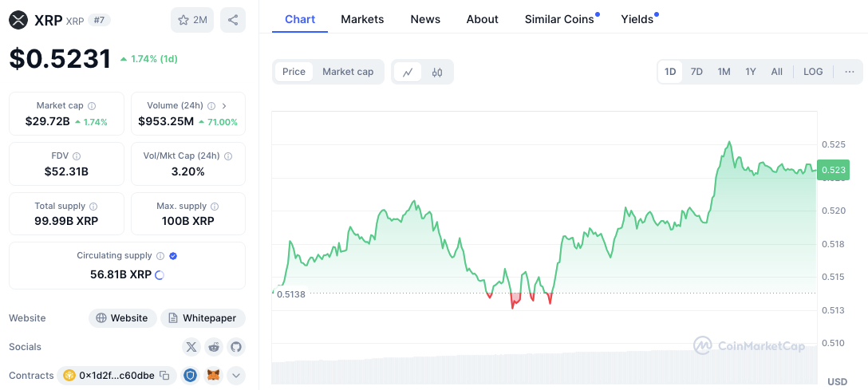The height and width of the screenshot is (390, 868).
Task: Click the USD currency label below chart axis
Action: pos(837,382)
